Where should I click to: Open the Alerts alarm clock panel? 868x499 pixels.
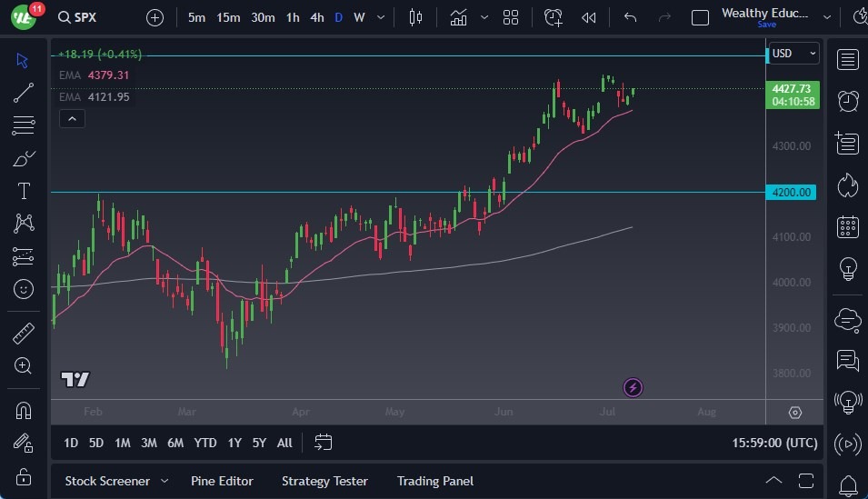847,101
